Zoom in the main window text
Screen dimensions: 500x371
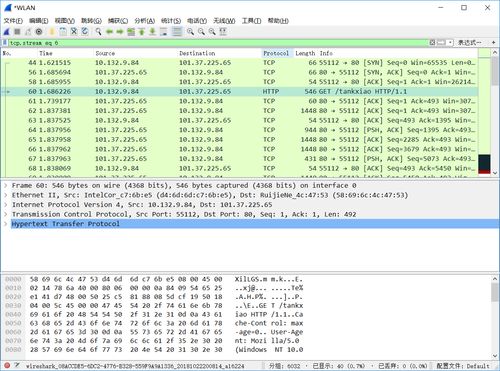pyautogui.click(x=190, y=32)
